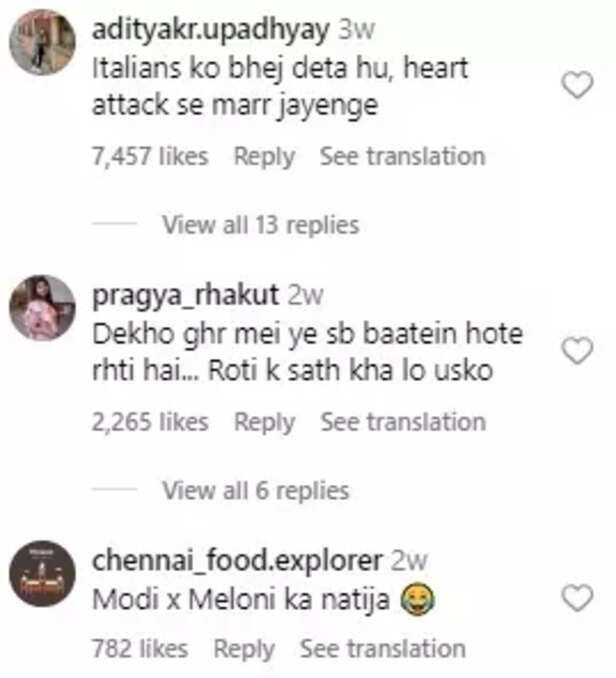Expand View all 6 replies
The height and width of the screenshot is (678, 616).
[x=255, y=490]
